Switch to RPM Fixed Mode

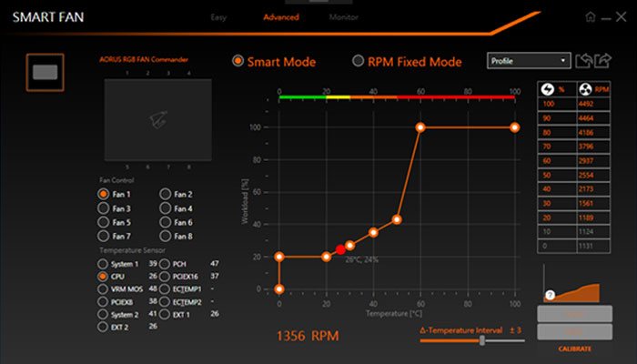(x=358, y=61)
